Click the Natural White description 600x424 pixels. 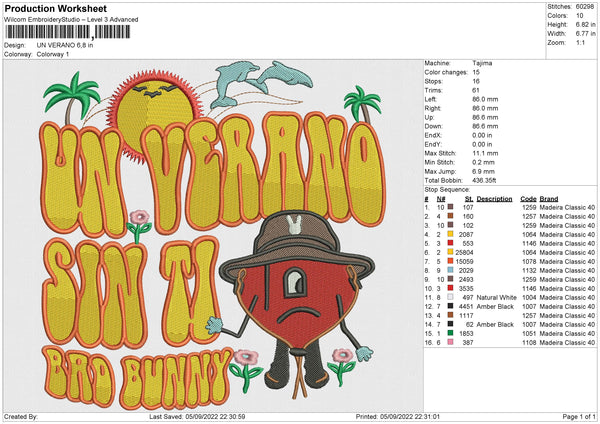click(x=497, y=297)
